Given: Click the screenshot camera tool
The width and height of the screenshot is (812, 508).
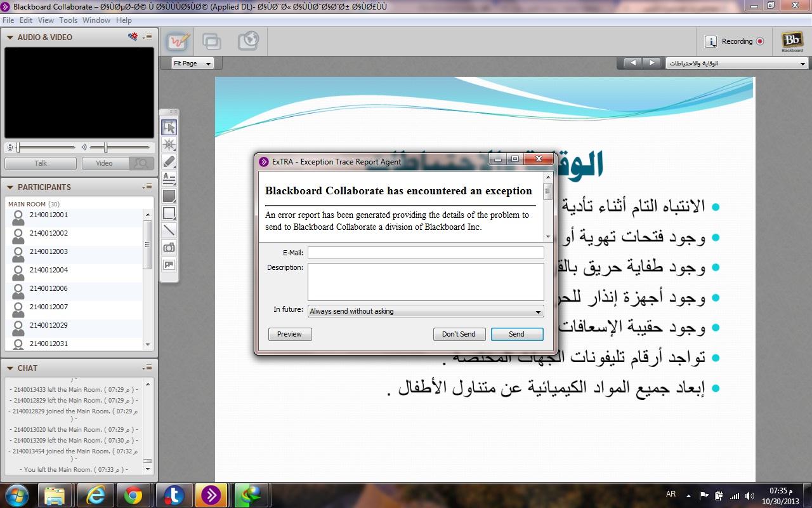Looking at the screenshot, I should coord(169,248).
